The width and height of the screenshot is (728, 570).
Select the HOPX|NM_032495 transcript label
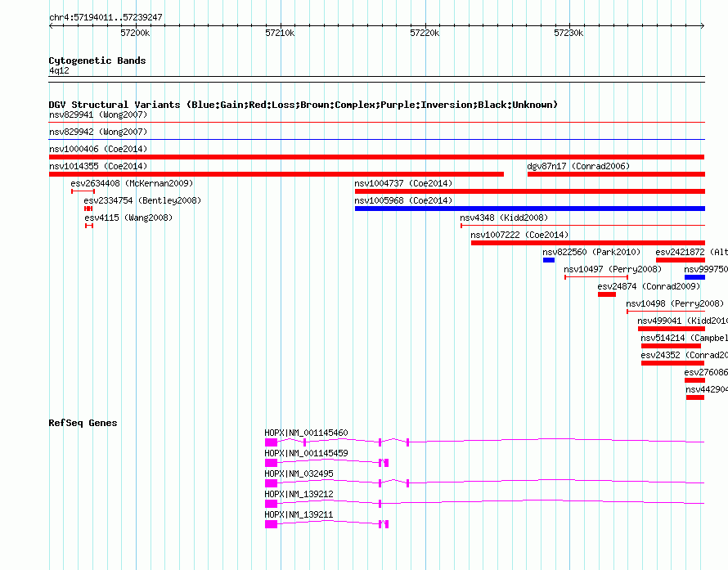pyautogui.click(x=299, y=474)
